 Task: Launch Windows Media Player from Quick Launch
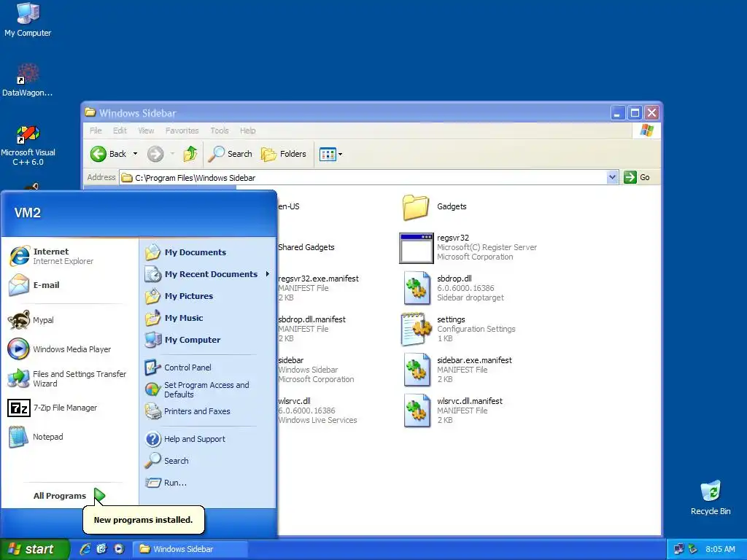tap(119, 549)
